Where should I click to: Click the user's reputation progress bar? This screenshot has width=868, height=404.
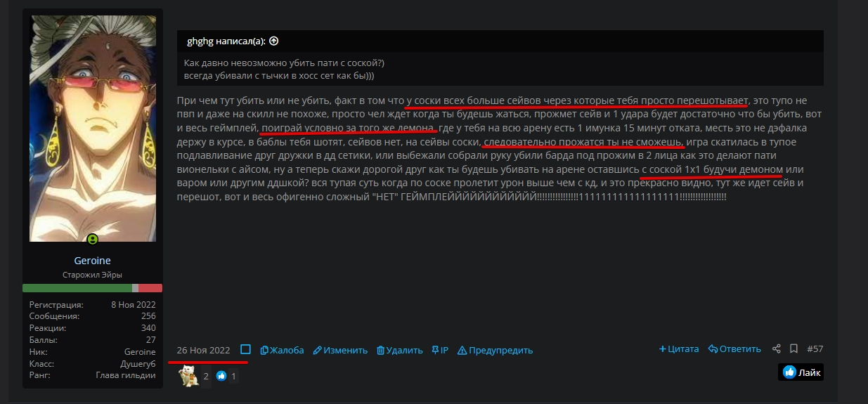coord(92,288)
